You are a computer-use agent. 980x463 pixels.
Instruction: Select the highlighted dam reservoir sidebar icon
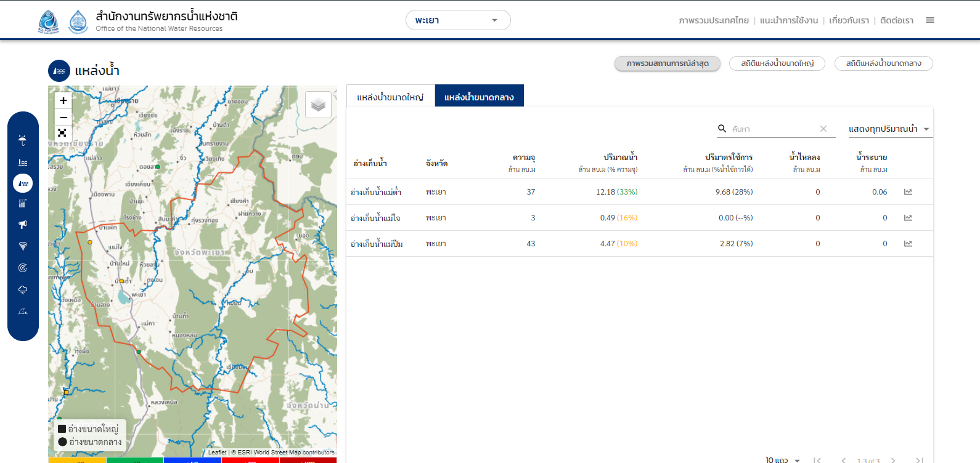[23, 183]
